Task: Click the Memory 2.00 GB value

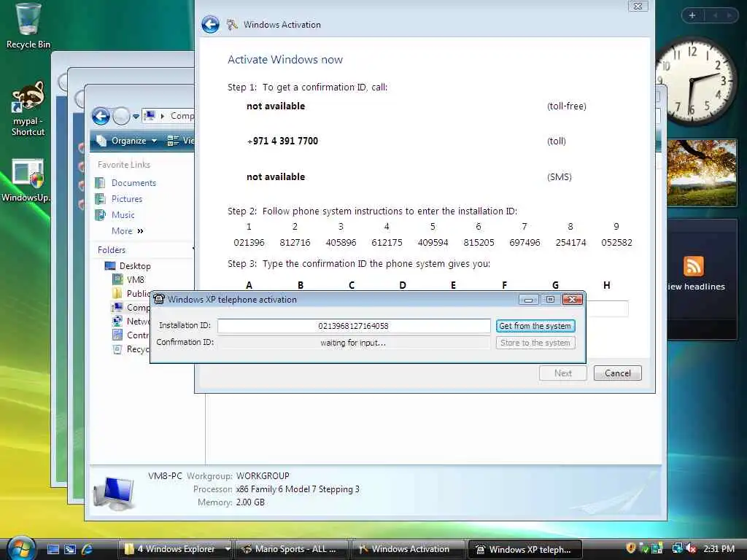Action: click(x=250, y=502)
